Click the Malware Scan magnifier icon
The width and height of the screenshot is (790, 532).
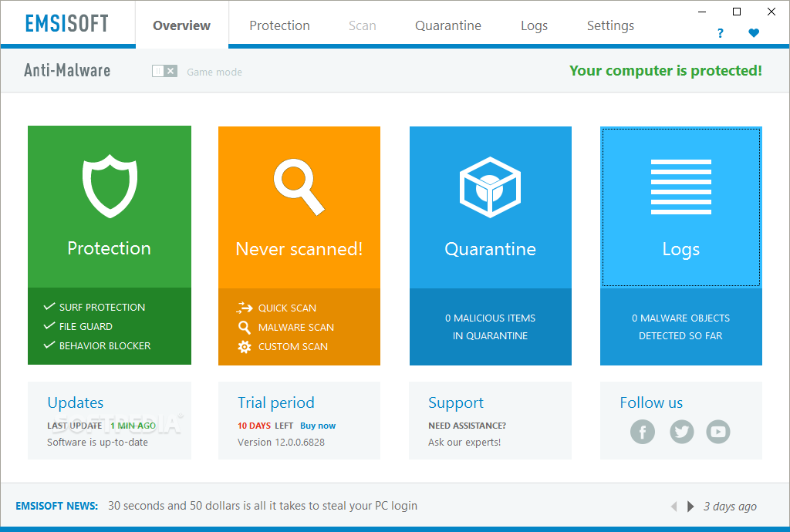click(245, 328)
